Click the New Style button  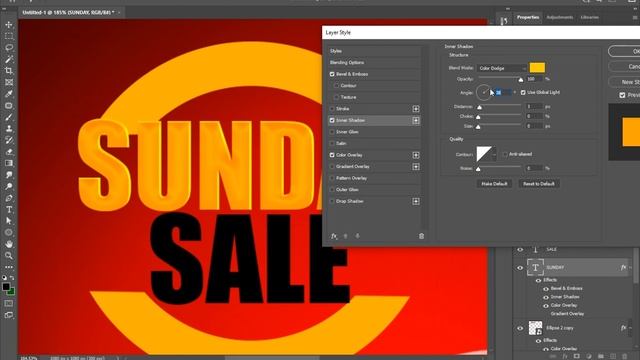point(624,82)
